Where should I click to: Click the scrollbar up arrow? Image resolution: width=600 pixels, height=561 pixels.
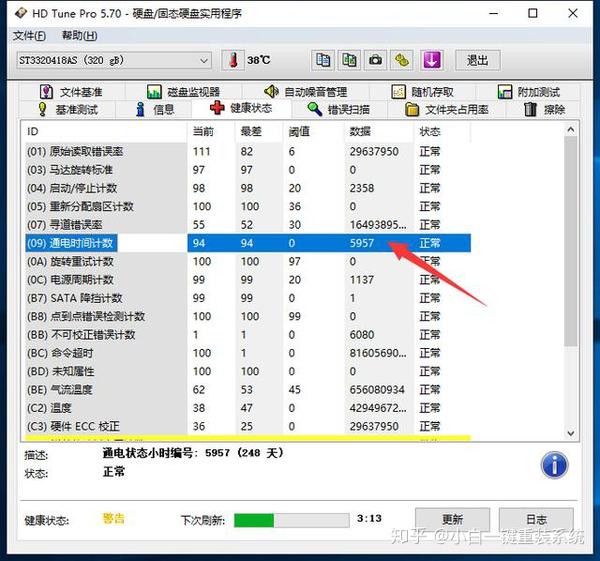pyautogui.click(x=571, y=130)
